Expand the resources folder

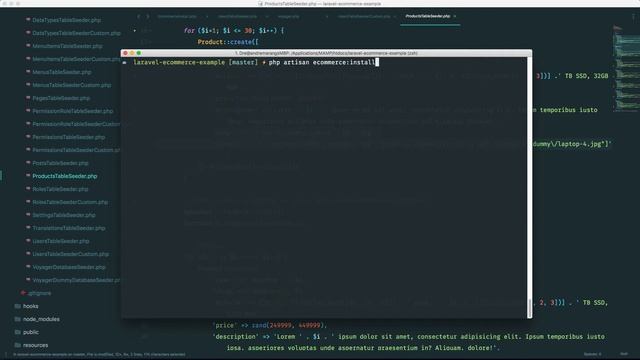click(x=35, y=345)
